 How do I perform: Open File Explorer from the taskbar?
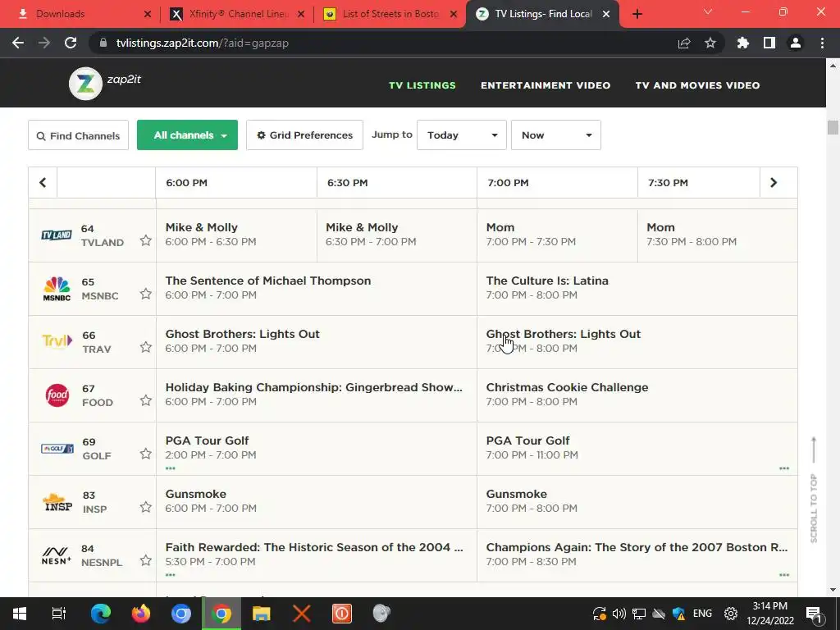coord(262,614)
